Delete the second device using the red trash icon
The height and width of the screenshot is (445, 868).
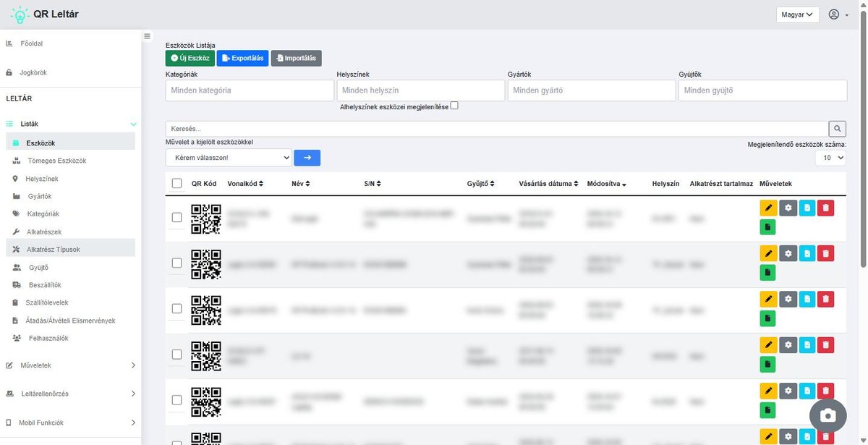826,253
